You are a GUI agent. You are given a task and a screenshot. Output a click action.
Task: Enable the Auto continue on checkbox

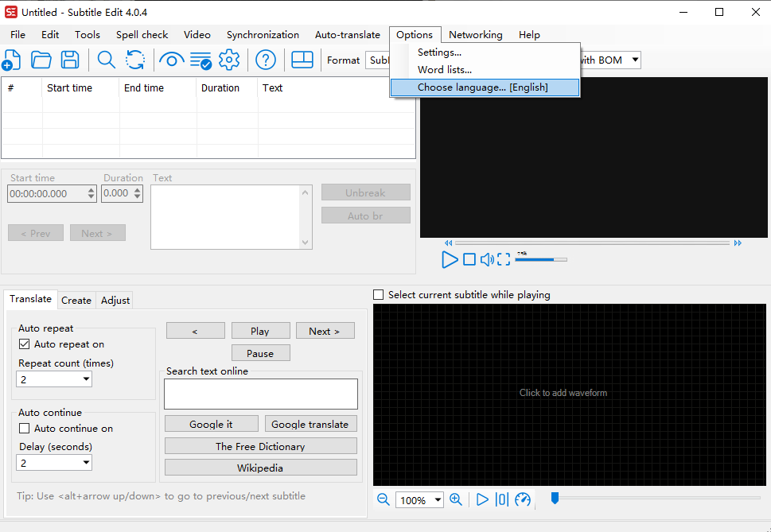tap(25, 429)
